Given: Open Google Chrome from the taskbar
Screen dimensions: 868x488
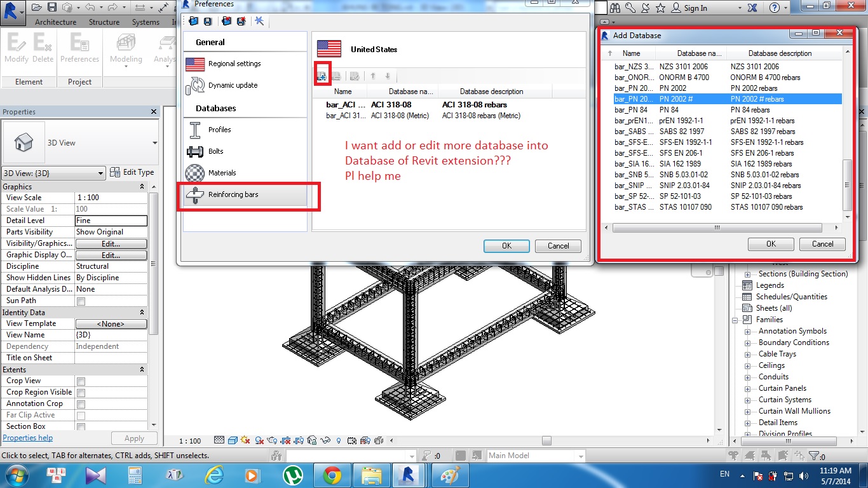Looking at the screenshot, I should point(332,475).
